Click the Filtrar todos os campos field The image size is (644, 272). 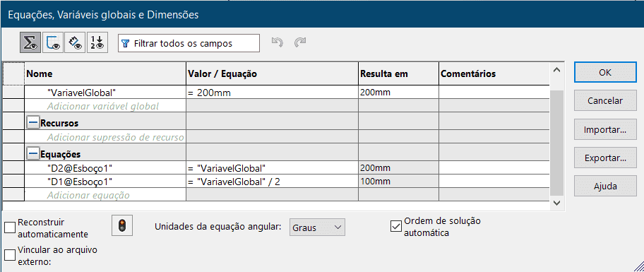[189, 43]
